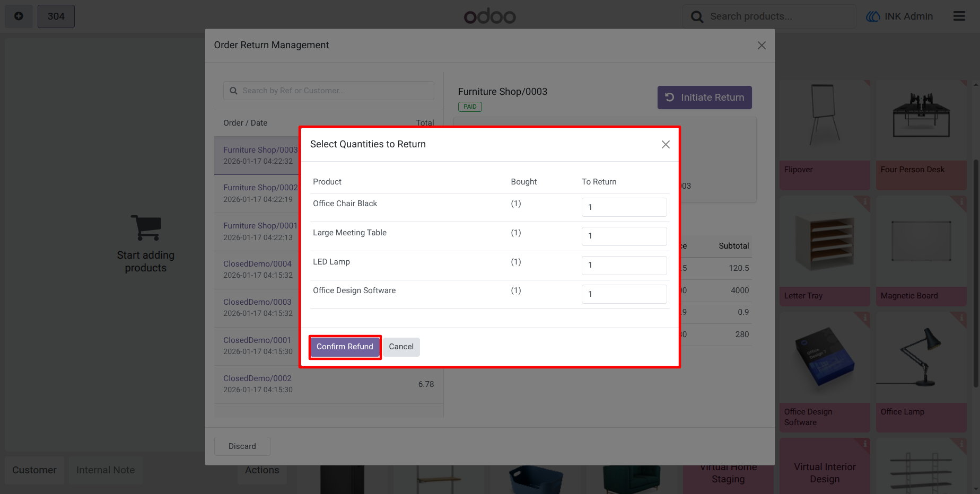Click the product search magnifier icon
Viewport: 980px width, 494px height.
tap(697, 17)
